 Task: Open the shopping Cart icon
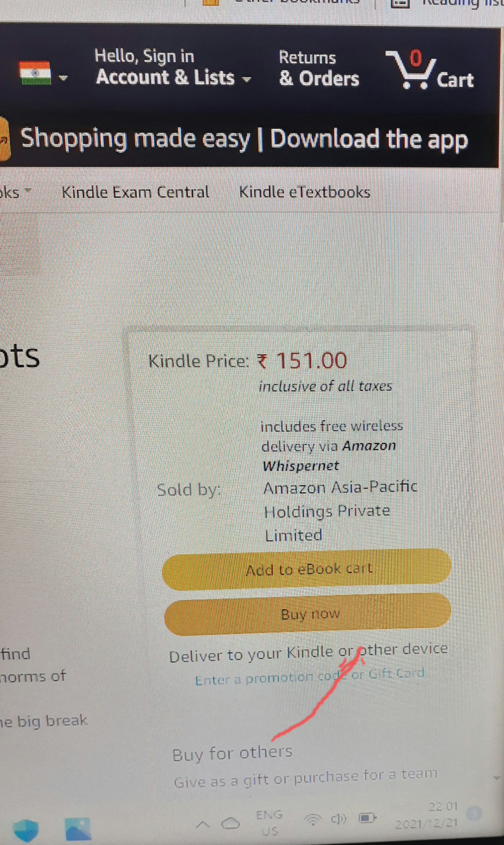[x=429, y=70]
